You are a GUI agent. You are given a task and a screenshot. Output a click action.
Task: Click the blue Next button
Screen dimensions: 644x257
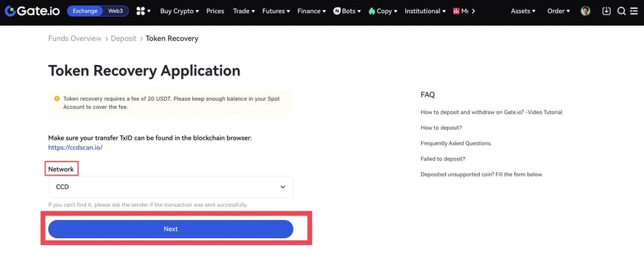[170, 229]
